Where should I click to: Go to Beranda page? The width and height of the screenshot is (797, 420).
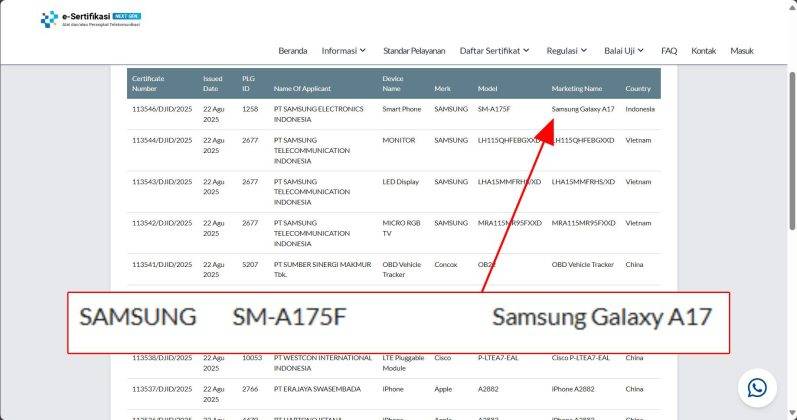tap(292, 51)
